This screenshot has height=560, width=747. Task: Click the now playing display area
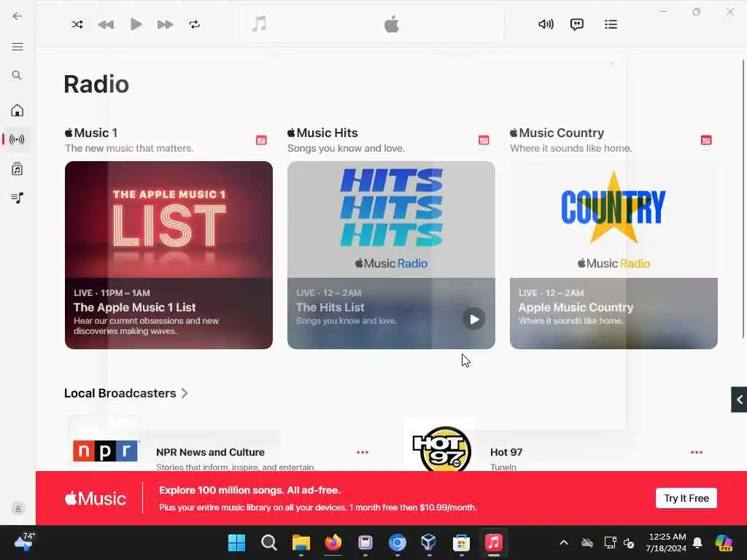tap(371, 24)
